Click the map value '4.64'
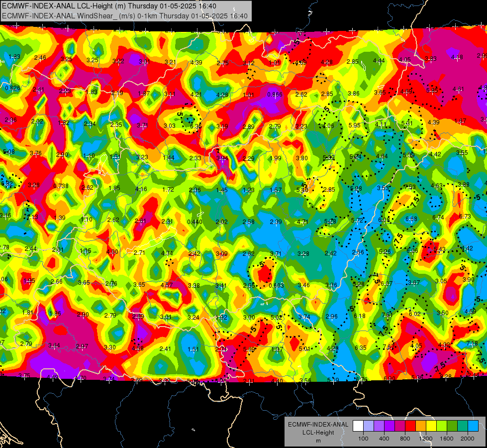The image size is (487, 448). [382, 156]
